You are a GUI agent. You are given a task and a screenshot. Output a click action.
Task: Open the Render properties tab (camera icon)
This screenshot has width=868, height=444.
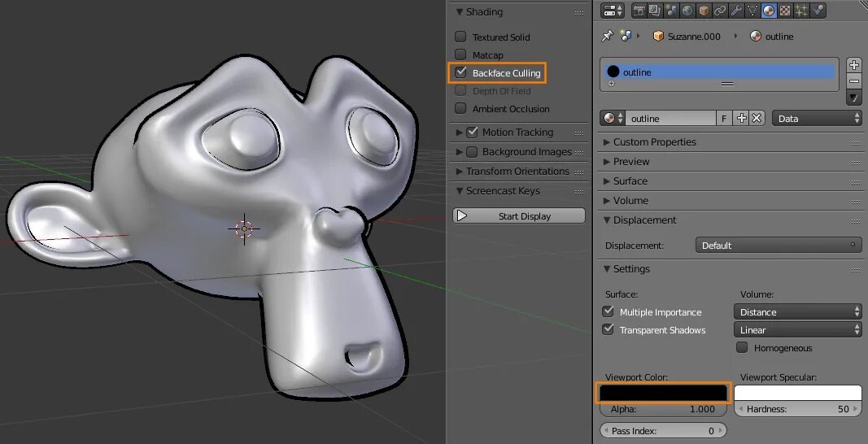tap(639, 10)
